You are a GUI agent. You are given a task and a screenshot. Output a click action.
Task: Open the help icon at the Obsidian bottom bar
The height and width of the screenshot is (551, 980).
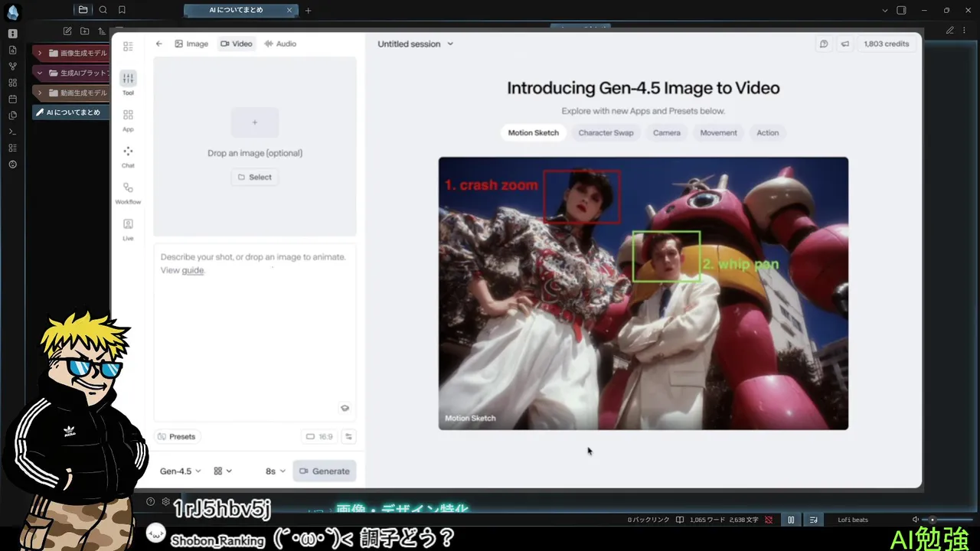pos(151,502)
